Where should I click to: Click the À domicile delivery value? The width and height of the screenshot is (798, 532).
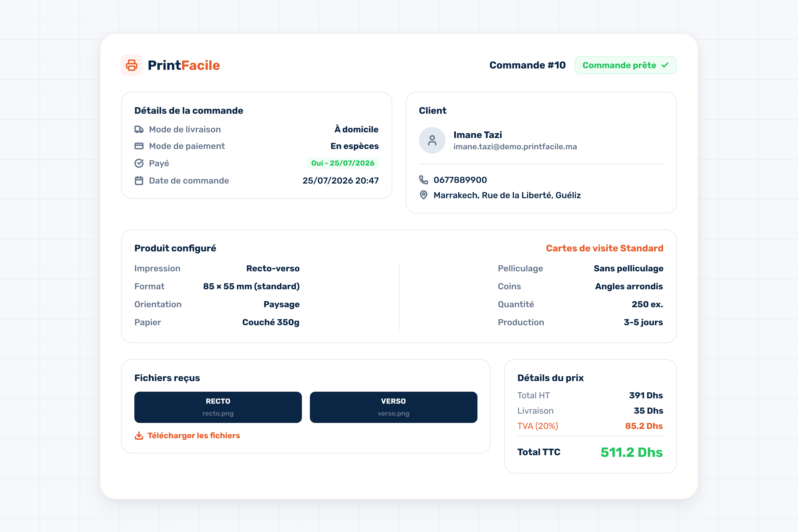(357, 129)
